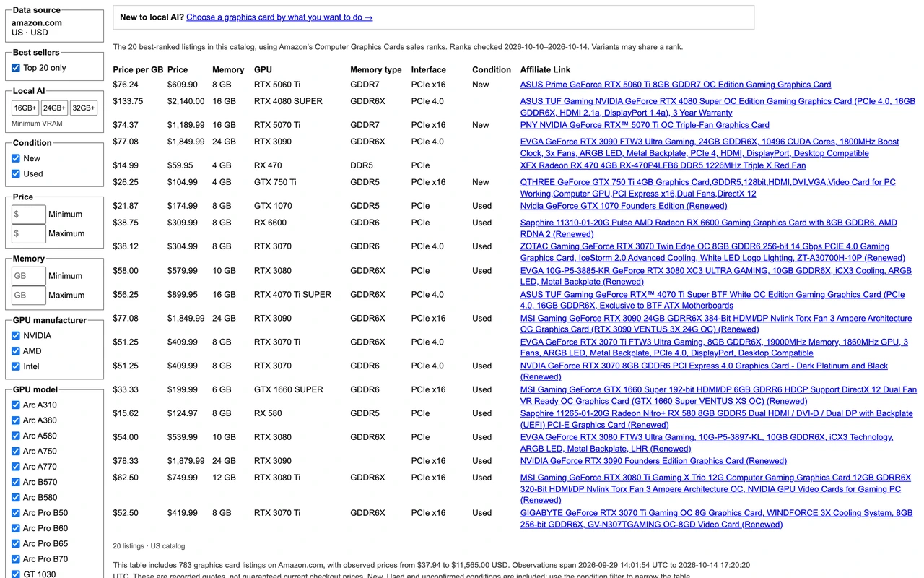Click the 'Memory type' column header
924x578 pixels.
pos(376,70)
